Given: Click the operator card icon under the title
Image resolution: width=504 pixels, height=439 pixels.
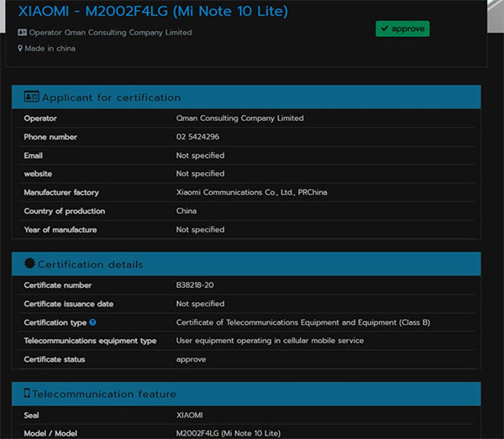Looking at the screenshot, I should pos(22,33).
